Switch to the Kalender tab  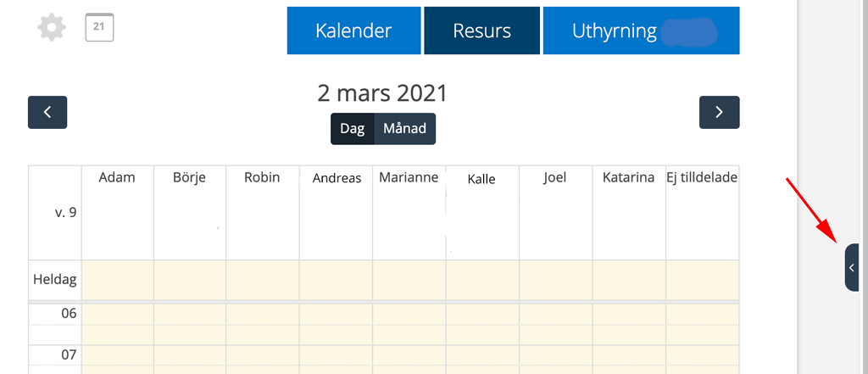353,31
